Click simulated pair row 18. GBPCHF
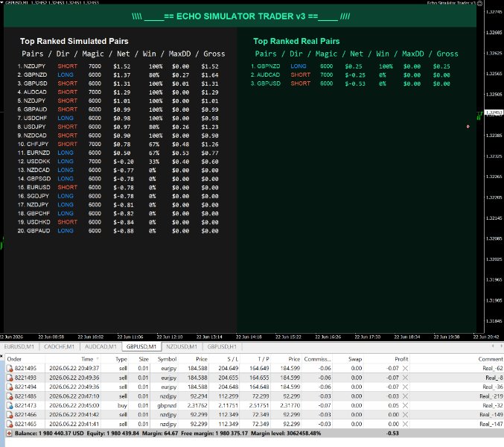 [x=118, y=214]
